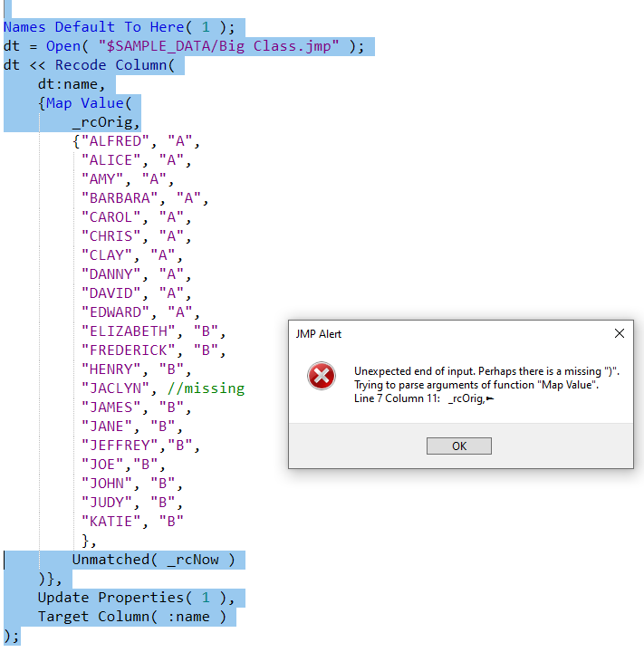644x652 pixels.
Task: Click the "Names Default To Here" code line
Action: coord(119,27)
